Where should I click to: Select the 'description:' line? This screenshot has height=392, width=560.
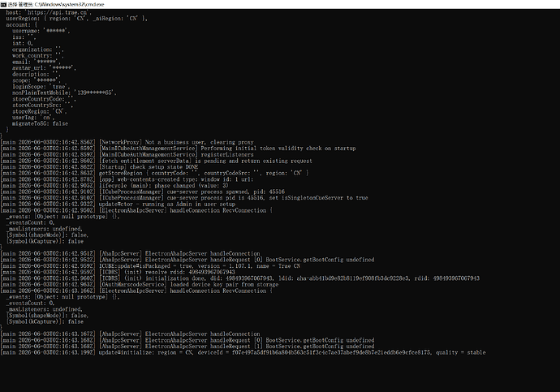tap(36, 74)
